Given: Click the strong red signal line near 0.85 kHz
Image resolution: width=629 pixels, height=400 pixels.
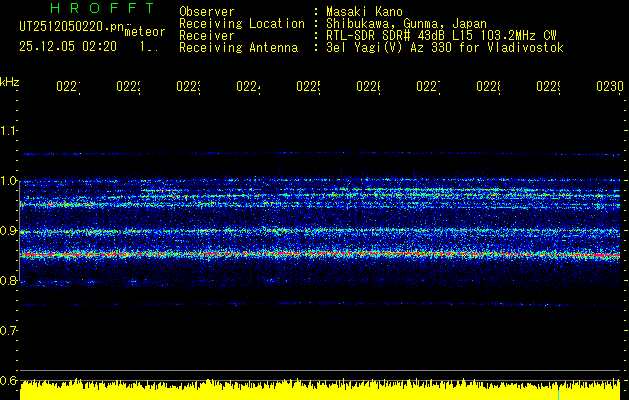Looking at the screenshot, I should [x=320, y=254].
